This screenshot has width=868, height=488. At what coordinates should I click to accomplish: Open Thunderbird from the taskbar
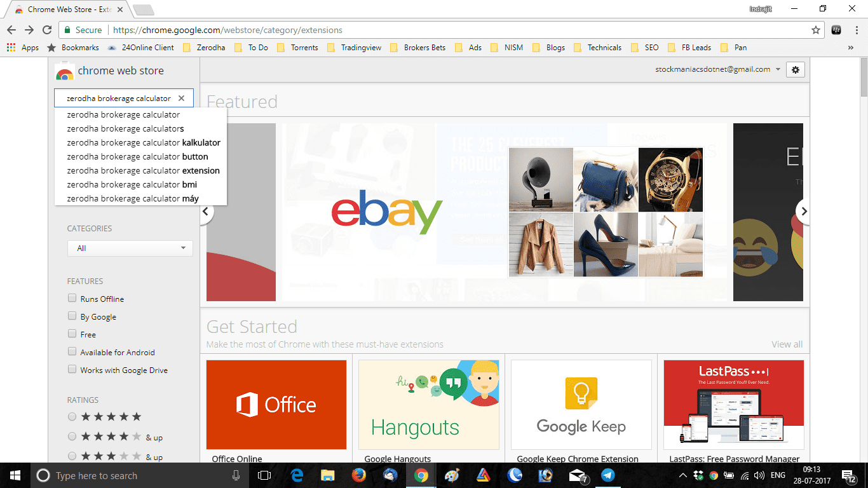point(390,475)
